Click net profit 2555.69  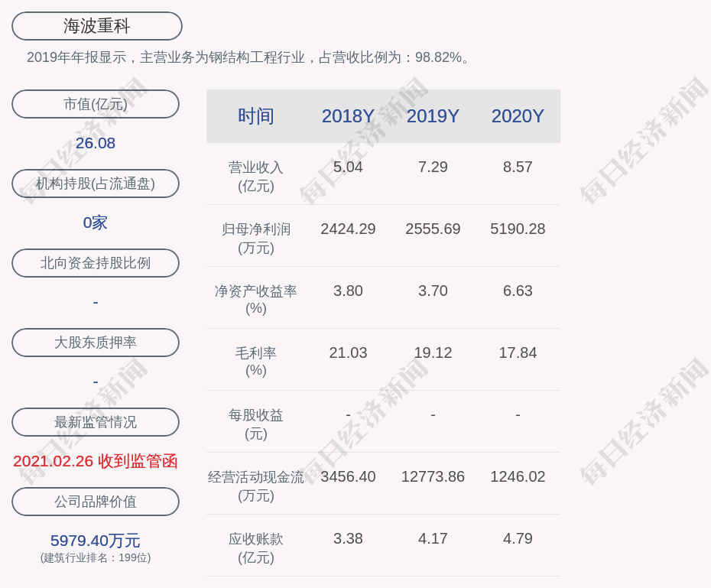coord(433,229)
